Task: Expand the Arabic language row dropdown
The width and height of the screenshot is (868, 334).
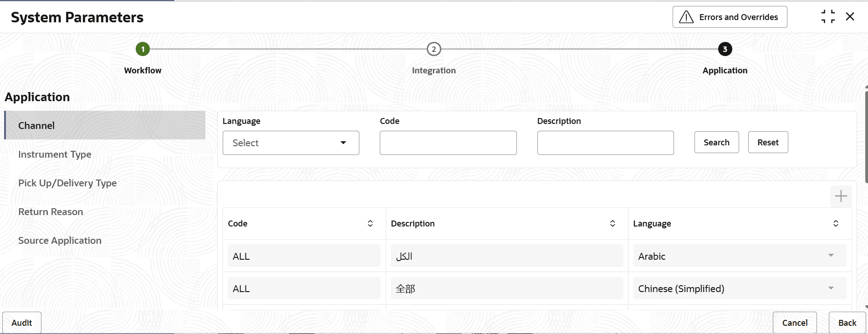Action: tap(831, 256)
